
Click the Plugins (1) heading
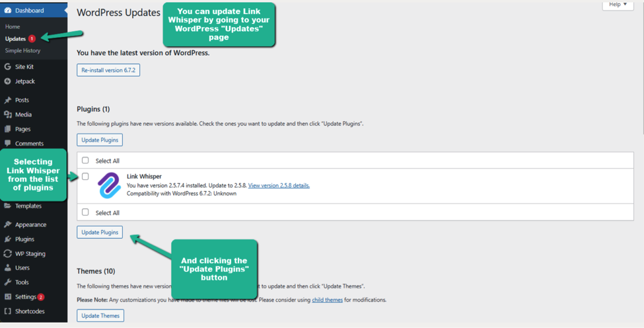pyautogui.click(x=93, y=109)
